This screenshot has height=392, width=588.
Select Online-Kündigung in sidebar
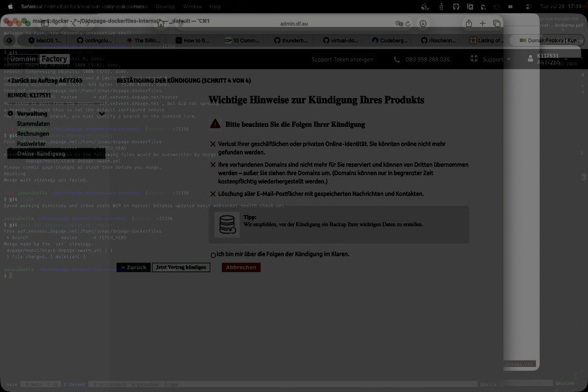57,153
